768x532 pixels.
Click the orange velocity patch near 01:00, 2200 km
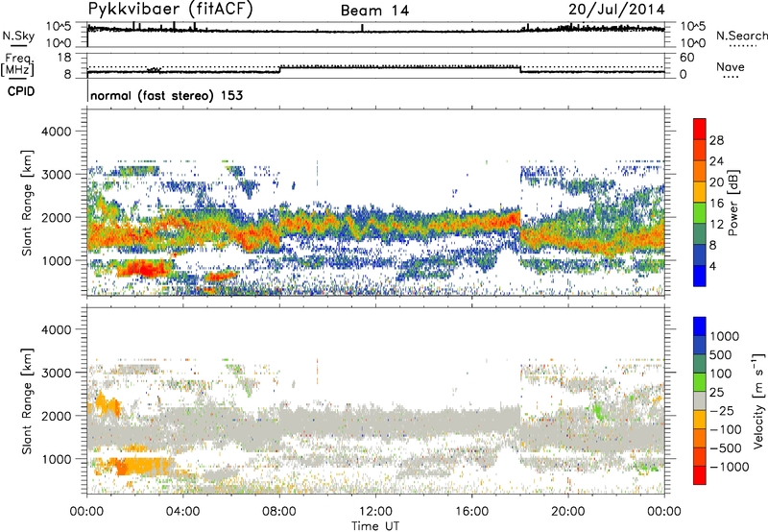pos(107,404)
